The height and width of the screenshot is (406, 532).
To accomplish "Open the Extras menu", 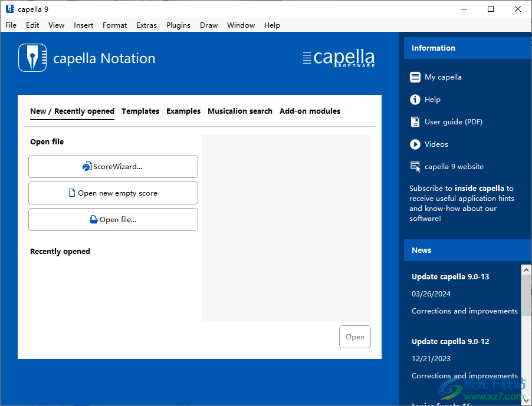I will click(146, 25).
